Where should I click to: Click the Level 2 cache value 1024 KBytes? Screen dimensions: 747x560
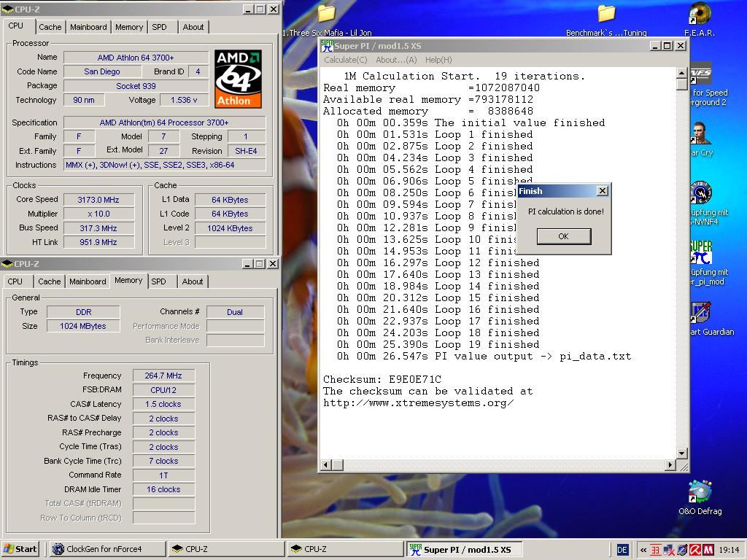point(230,228)
